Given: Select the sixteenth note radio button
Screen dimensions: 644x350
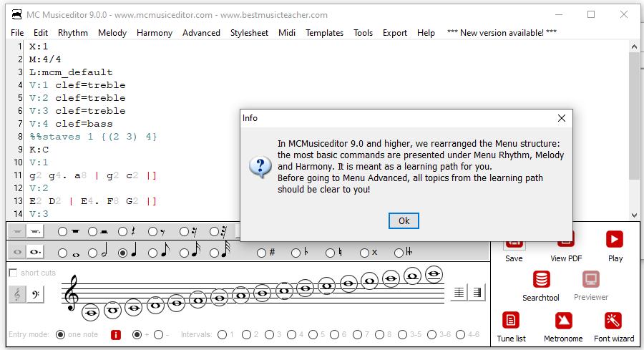Looking at the screenshot, I should point(184,253).
